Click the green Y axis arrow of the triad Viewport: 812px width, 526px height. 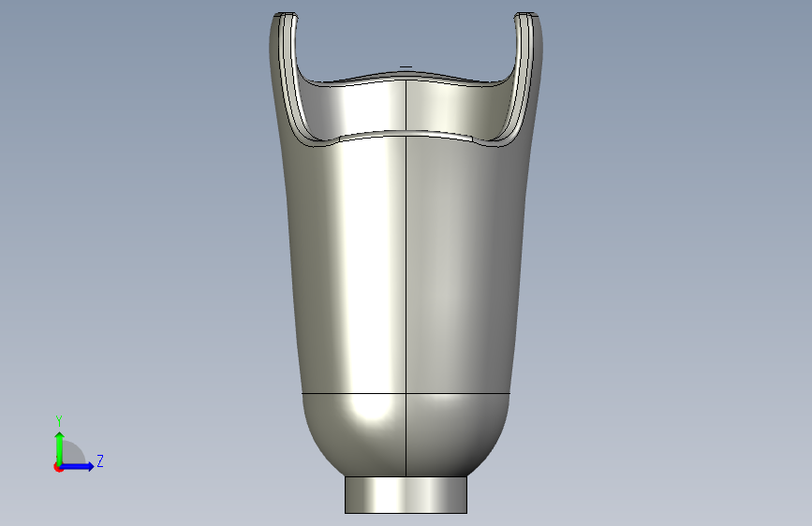[60, 448]
